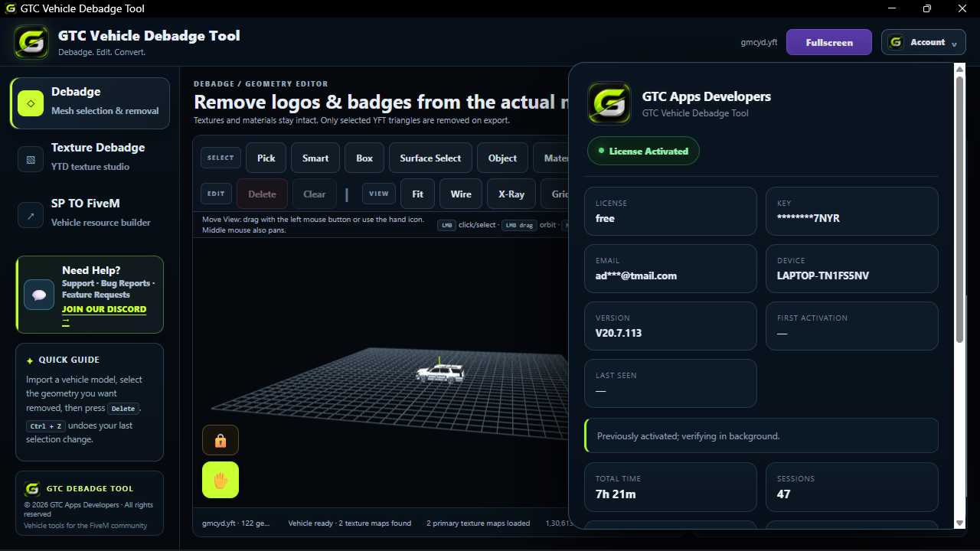Click the EDIT toolbar label
Screen dimensions: 980x551
click(216, 194)
